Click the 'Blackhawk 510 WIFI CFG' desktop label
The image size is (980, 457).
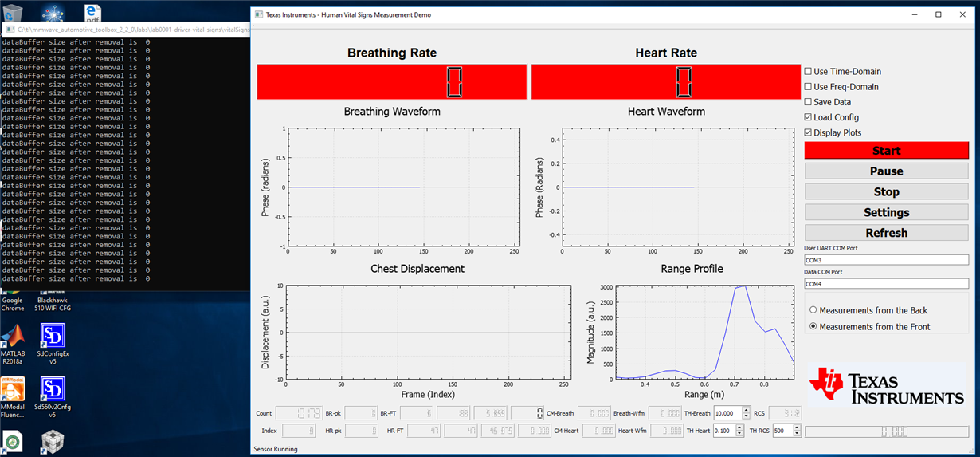53,304
